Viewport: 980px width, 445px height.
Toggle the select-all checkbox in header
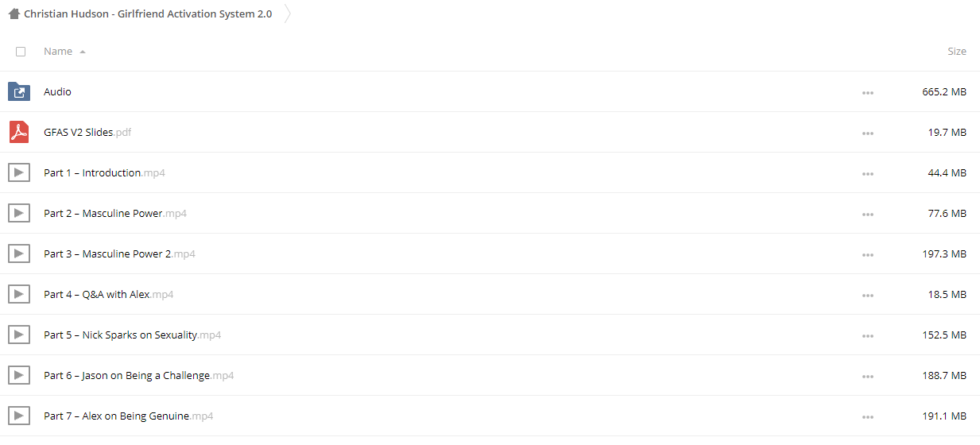click(21, 52)
